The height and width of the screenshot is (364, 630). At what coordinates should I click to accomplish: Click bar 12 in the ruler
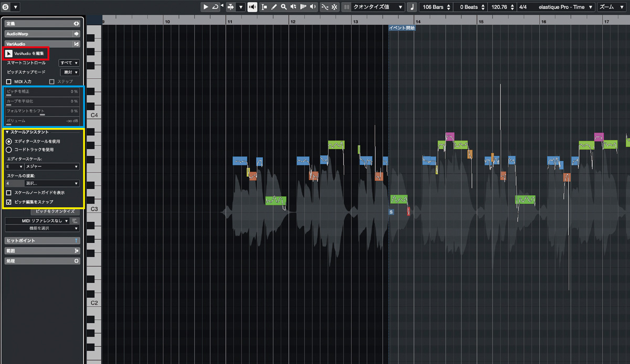pos(292,22)
